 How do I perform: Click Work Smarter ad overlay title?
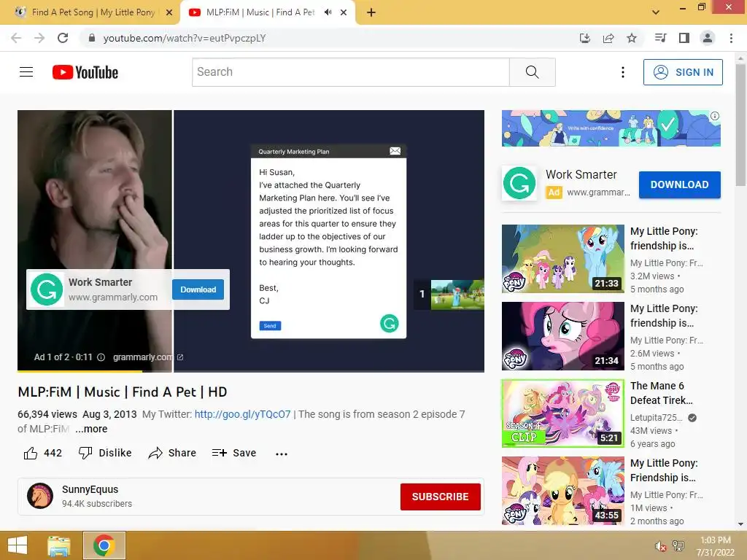coord(100,282)
